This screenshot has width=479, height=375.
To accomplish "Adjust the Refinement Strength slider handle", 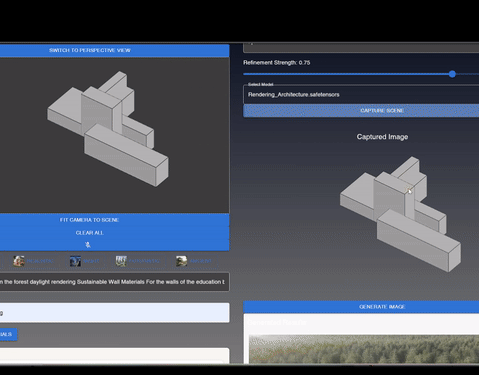I will [452, 74].
